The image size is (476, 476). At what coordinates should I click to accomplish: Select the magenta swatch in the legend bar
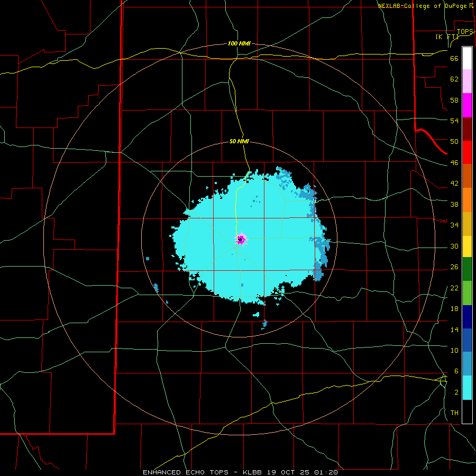click(x=467, y=105)
